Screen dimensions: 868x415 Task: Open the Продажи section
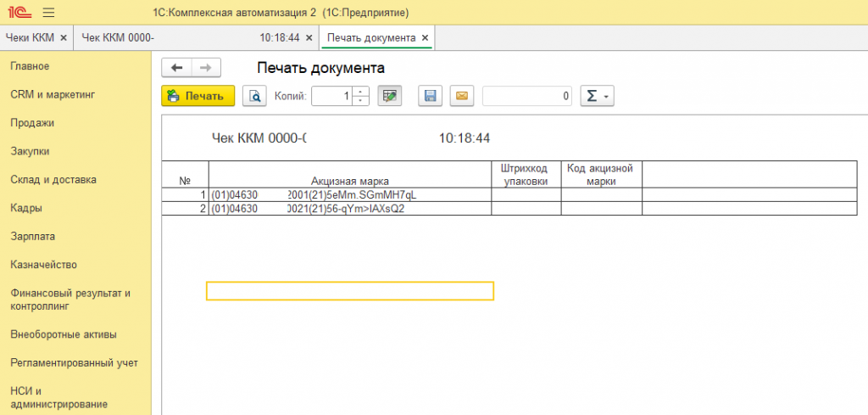tap(32, 123)
